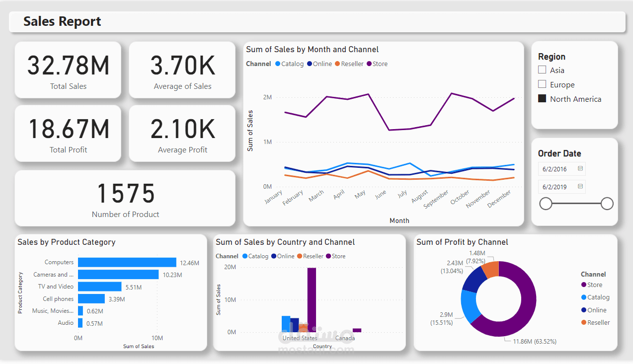Uncheck the North America region filter
The width and height of the screenshot is (633, 364).
[541, 98]
